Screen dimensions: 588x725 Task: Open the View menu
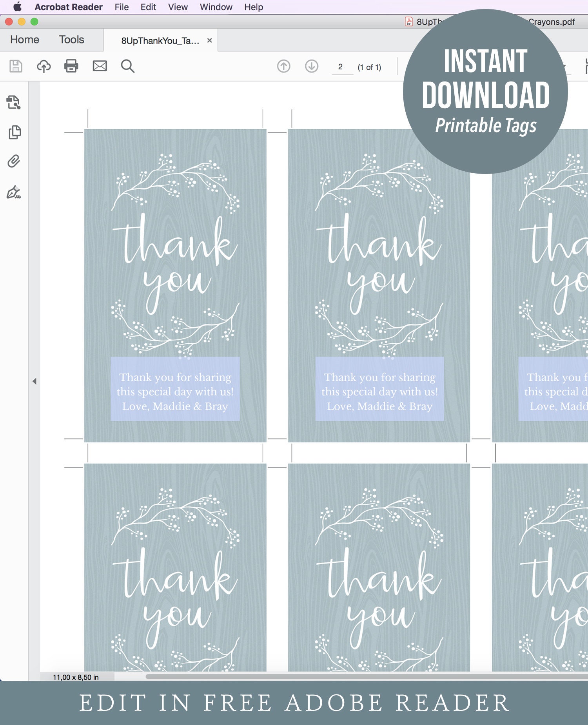pos(178,7)
